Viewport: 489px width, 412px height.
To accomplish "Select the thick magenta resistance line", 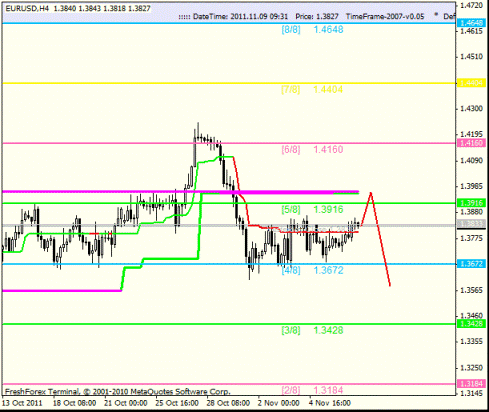I will click(x=180, y=192).
